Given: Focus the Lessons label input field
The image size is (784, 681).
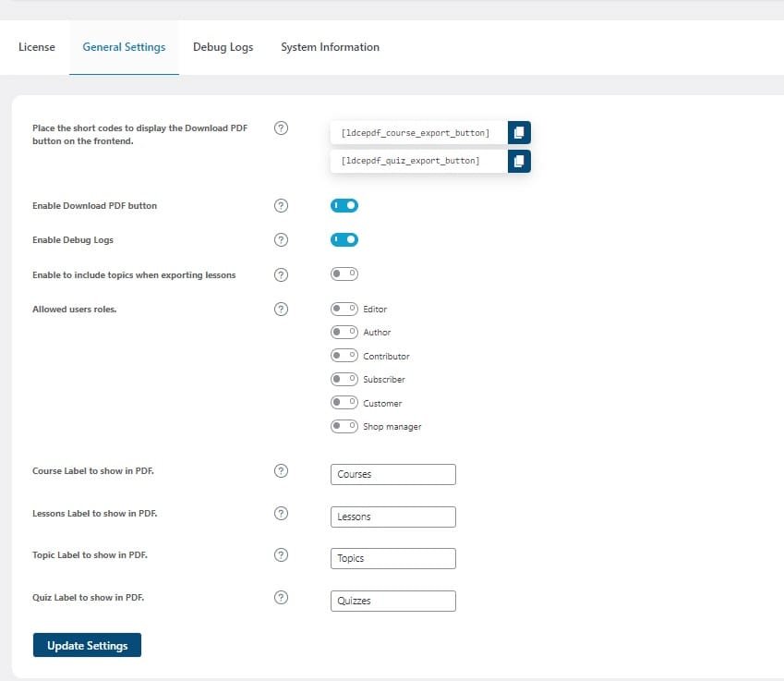Looking at the screenshot, I should click(x=393, y=517).
